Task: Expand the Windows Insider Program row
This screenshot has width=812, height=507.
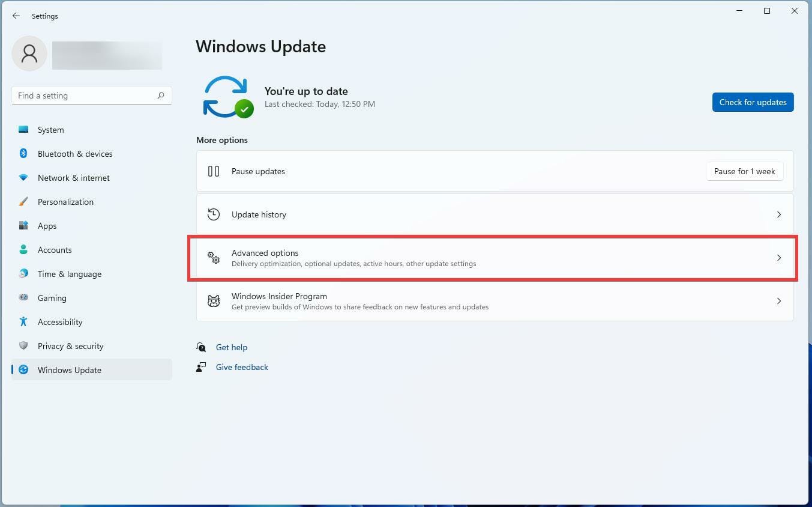Action: pyautogui.click(x=778, y=301)
